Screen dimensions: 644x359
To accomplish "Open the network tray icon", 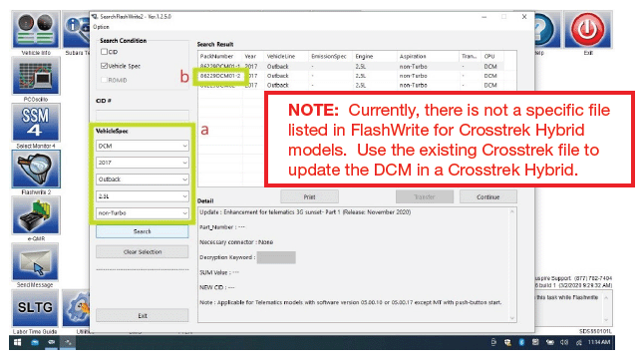I will coord(578,342).
